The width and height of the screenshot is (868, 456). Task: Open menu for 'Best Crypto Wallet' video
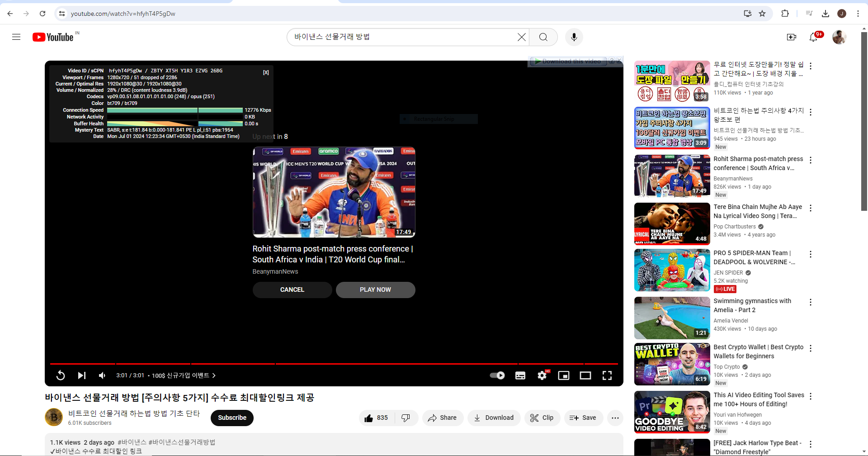pyautogui.click(x=811, y=348)
